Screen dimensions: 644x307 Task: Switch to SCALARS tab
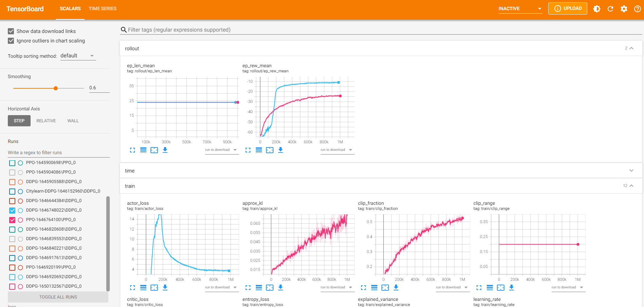(x=70, y=9)
